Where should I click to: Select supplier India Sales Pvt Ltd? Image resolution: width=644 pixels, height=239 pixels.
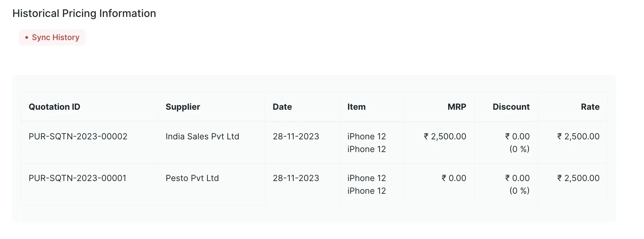pyautogui.click(x=202, y=136)
